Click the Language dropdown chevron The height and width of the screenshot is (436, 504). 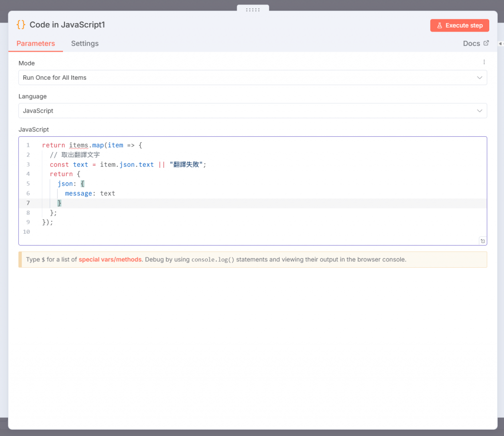point(479,111)
